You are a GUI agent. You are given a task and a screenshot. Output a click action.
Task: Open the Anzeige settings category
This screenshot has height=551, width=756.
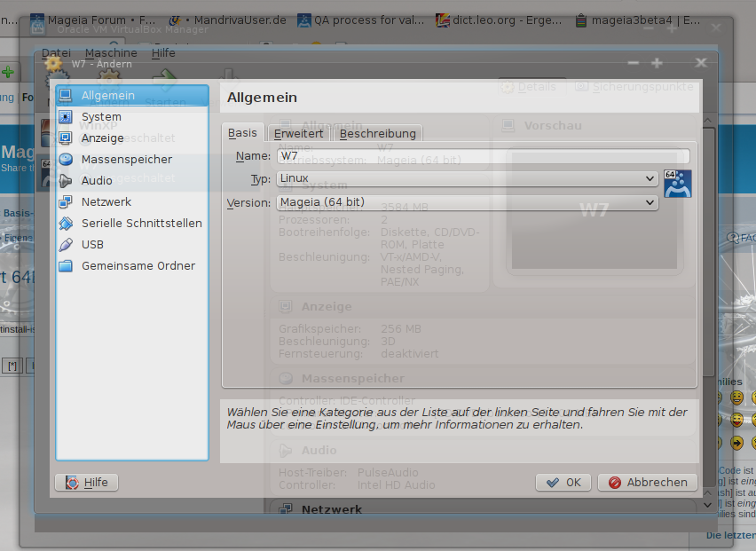pos(132,138)
